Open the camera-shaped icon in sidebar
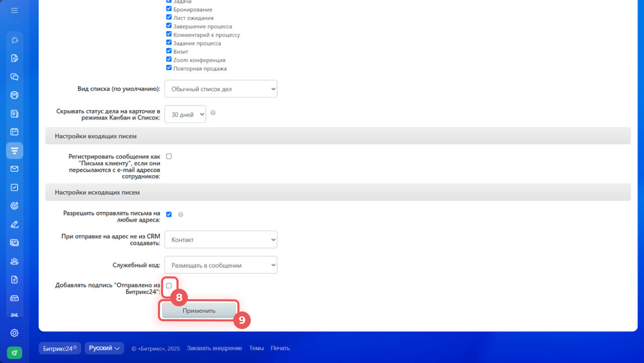Viewport: 644px width, 363px height. click(x=14, y=95)
